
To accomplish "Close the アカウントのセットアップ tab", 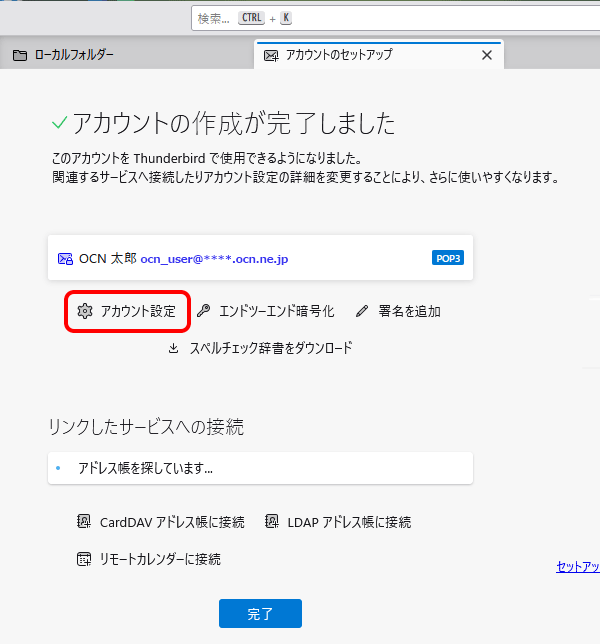I will pos(487,55).
